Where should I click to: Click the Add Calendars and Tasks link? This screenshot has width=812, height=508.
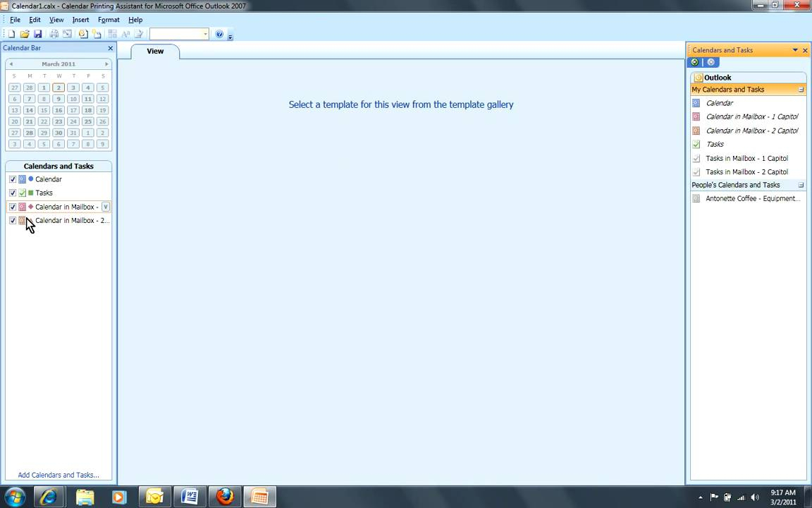[59, 475]
